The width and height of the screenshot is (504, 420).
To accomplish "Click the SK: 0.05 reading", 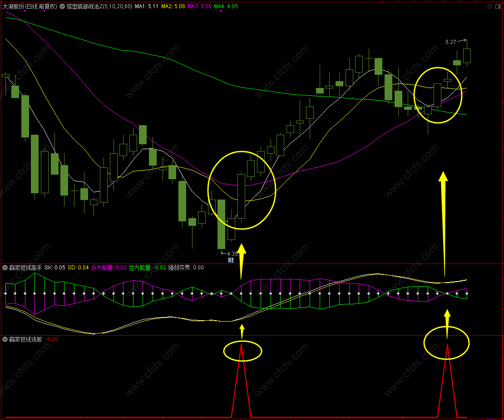I will [55, 268].
